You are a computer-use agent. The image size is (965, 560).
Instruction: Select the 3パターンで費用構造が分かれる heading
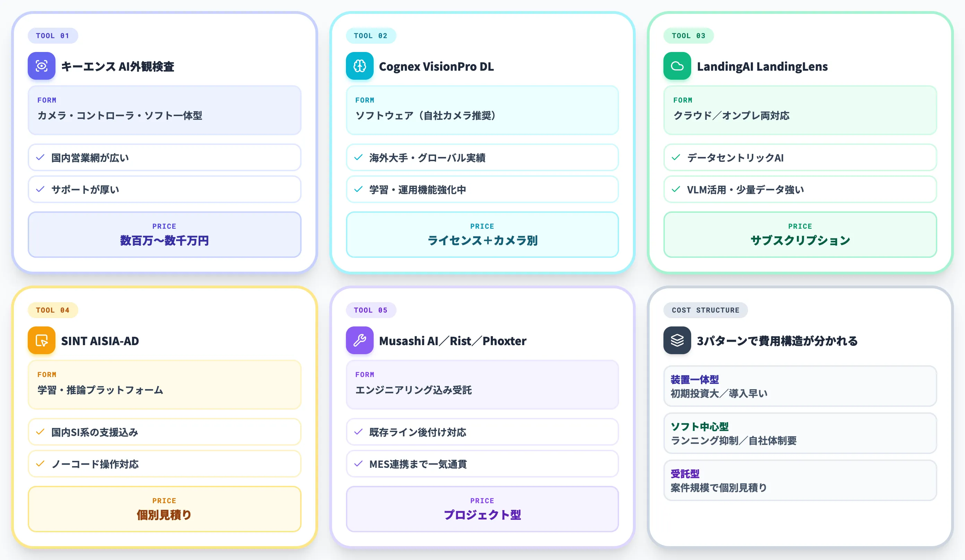point(777,341)
